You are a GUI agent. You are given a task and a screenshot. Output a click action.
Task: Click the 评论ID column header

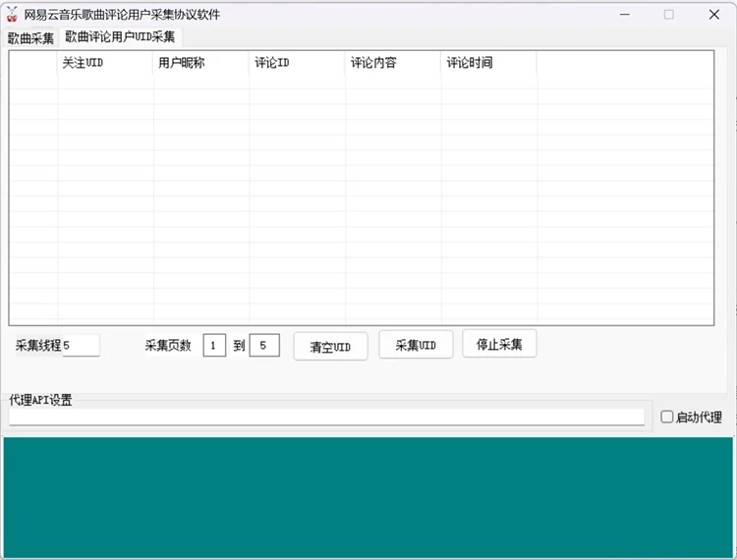(297, 63)
